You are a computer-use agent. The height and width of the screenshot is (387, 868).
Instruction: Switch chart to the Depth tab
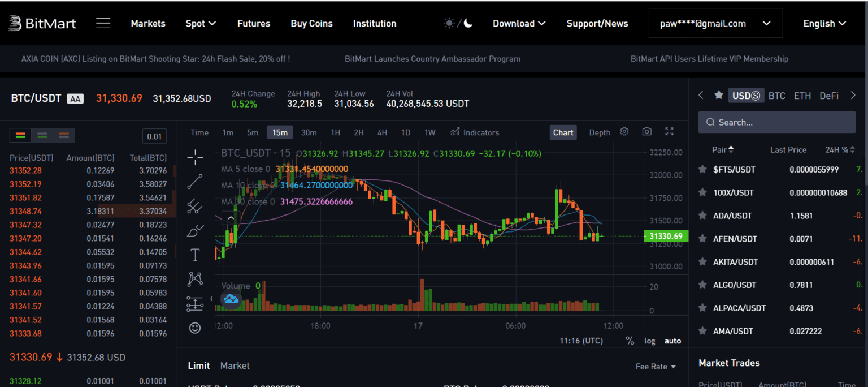[x=600, y=132]
